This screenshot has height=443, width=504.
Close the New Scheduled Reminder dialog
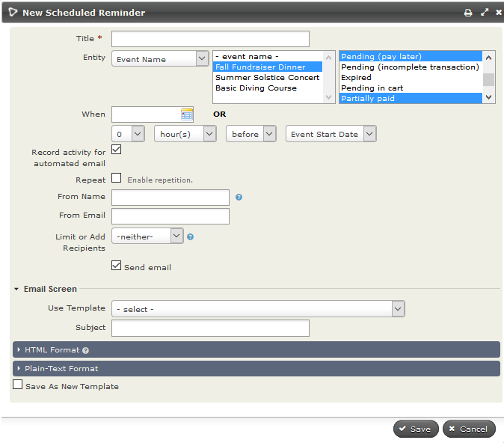[x=498, y=13]
